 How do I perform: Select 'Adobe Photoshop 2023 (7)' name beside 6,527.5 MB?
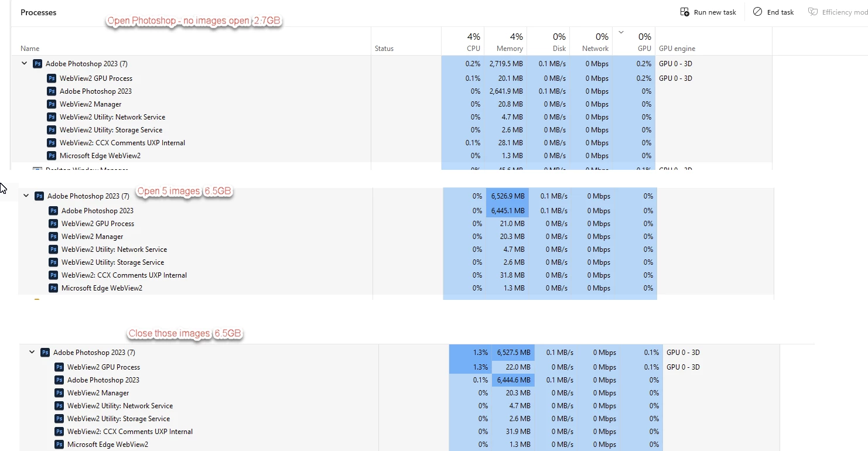(x=94, y=353)
